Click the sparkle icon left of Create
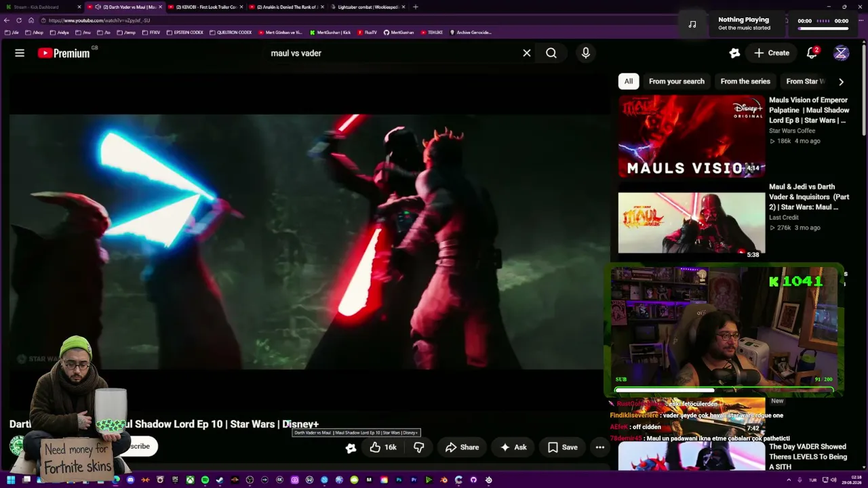 pos(734,53)
